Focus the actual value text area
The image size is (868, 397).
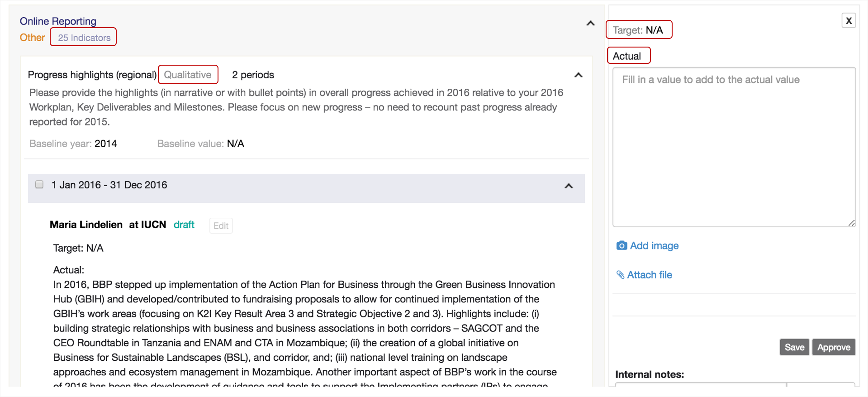pyautogui.click(x=734, y=147)
